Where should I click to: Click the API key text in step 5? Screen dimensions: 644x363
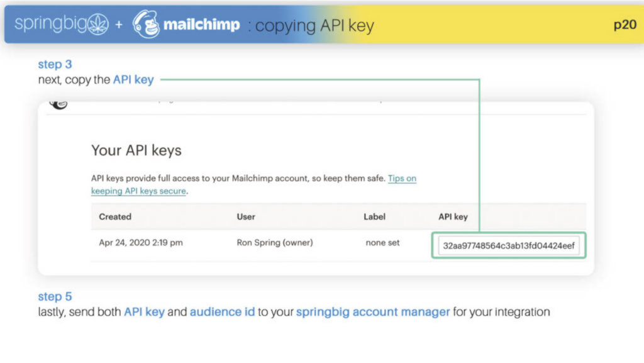(x=144, y=312)
